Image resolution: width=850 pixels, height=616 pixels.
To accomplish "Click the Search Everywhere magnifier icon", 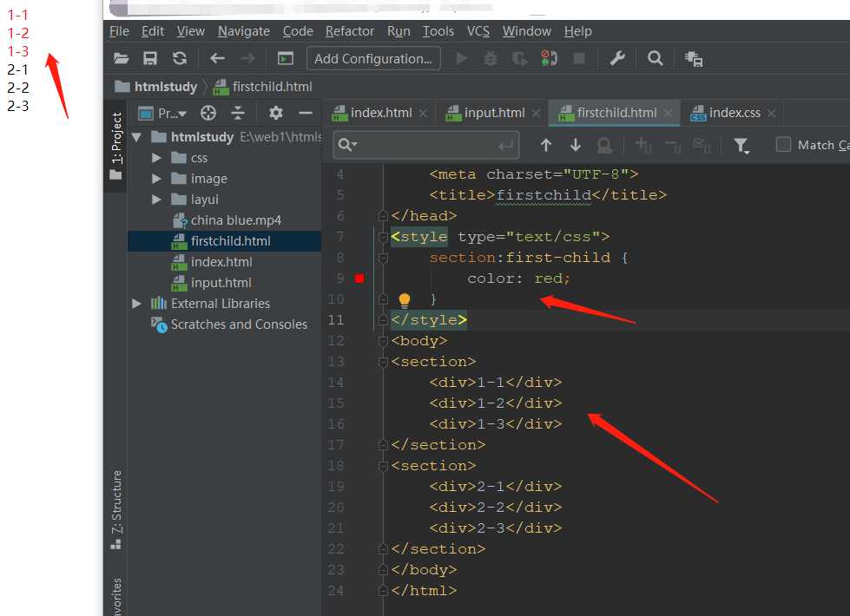I will (x=655, y=58).
